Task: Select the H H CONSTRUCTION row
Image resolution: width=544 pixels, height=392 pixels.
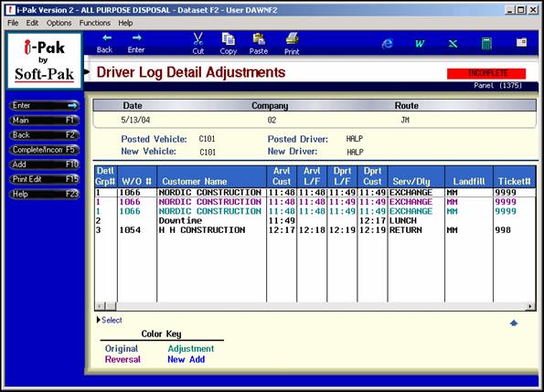Action: tap(315, 230)
